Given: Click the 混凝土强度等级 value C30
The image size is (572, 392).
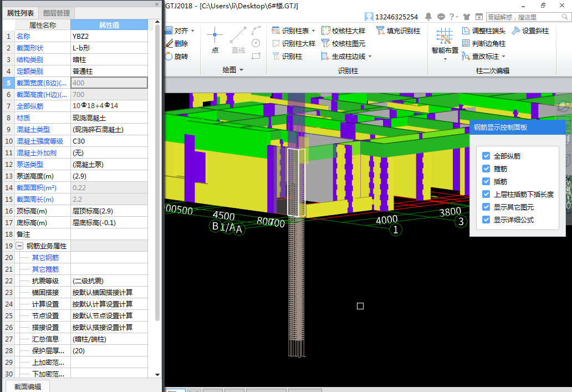Looking at the screenshot, I should (109, 141).
